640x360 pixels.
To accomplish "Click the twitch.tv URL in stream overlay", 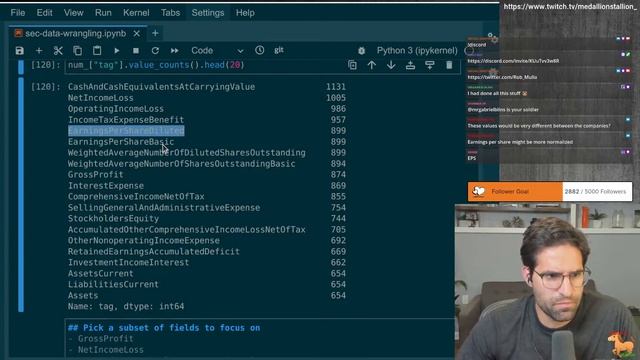I will pos(570,7).
